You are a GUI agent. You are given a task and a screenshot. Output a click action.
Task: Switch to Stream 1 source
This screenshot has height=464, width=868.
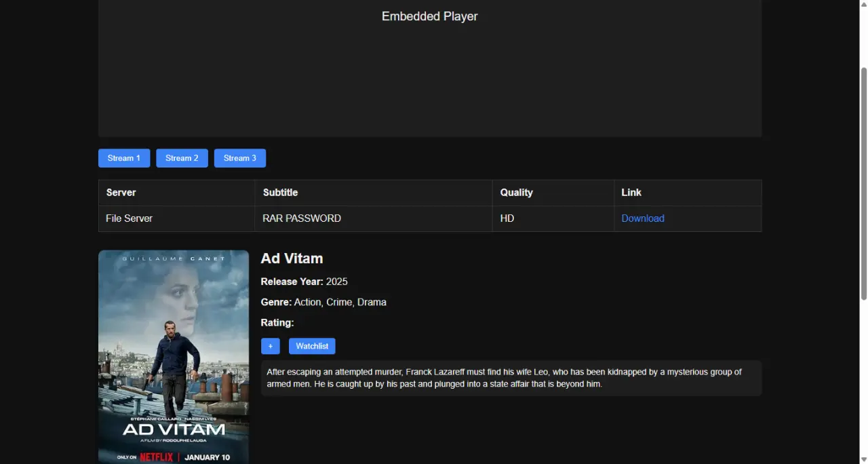point(124,158)
